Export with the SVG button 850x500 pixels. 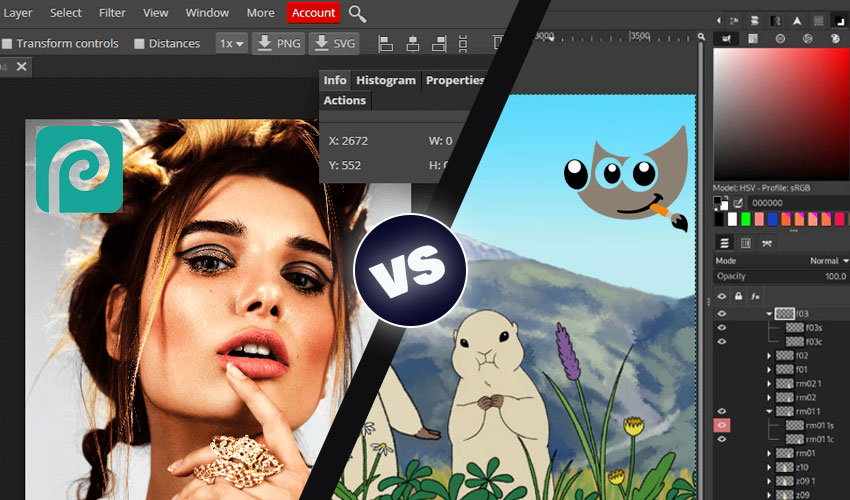pos(334,43)
